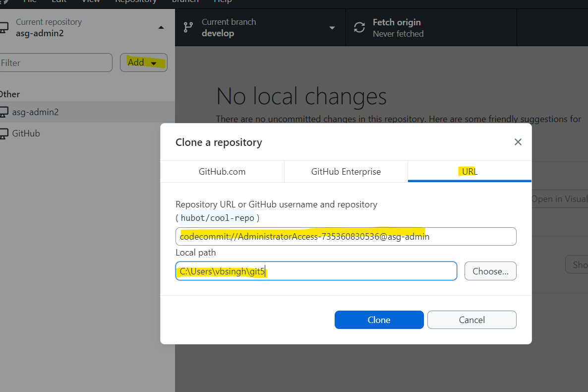Select the URL tab
This screenshot has width=588, height=392.
click(x=470, y=172)
